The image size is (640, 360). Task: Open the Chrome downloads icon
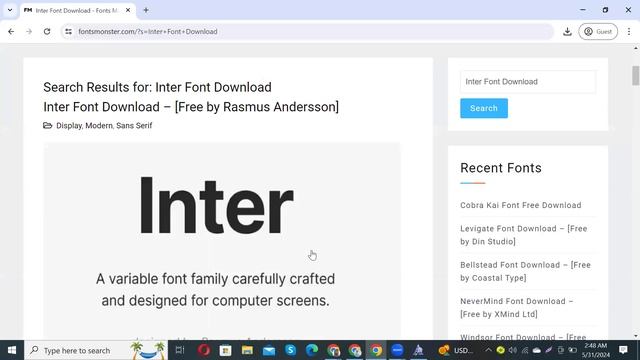tap(567, 31)
